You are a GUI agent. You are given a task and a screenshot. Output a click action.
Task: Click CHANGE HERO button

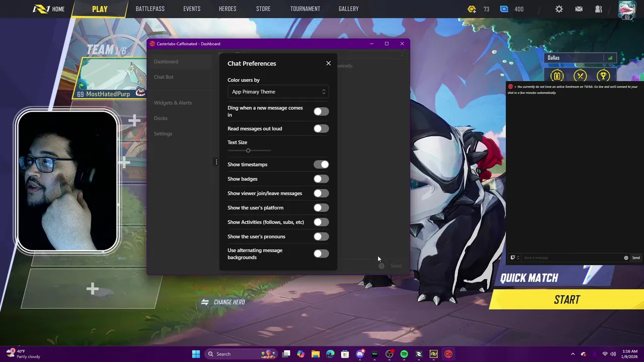224,302
